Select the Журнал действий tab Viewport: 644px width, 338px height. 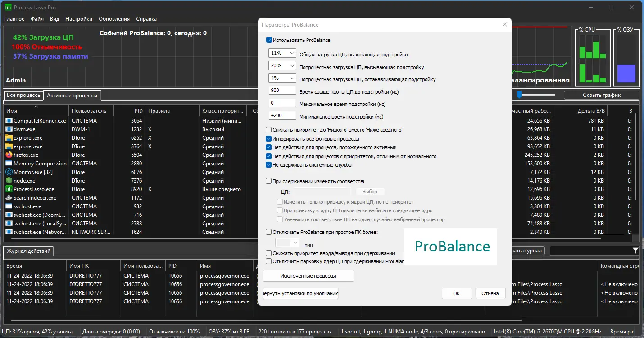click(x=28, y=251)
